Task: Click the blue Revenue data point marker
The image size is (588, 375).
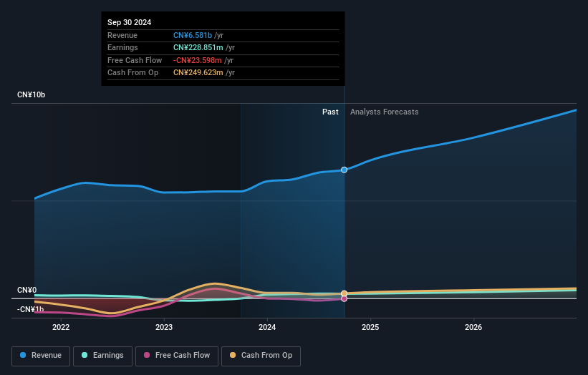Action: click(x=344, y=170)
